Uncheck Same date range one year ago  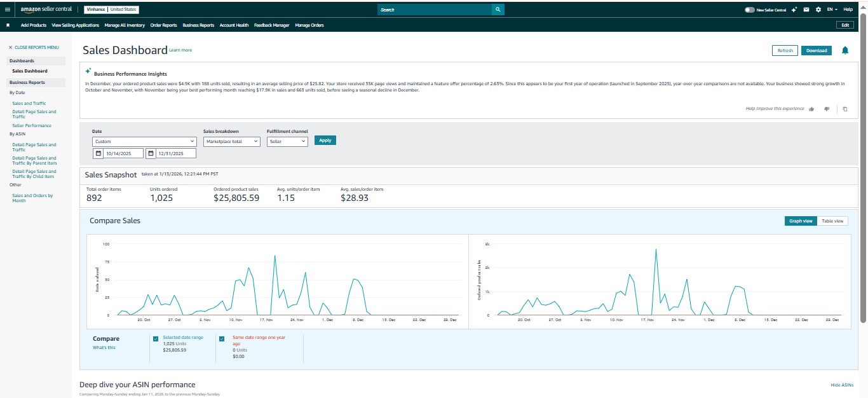pos(222,339)
